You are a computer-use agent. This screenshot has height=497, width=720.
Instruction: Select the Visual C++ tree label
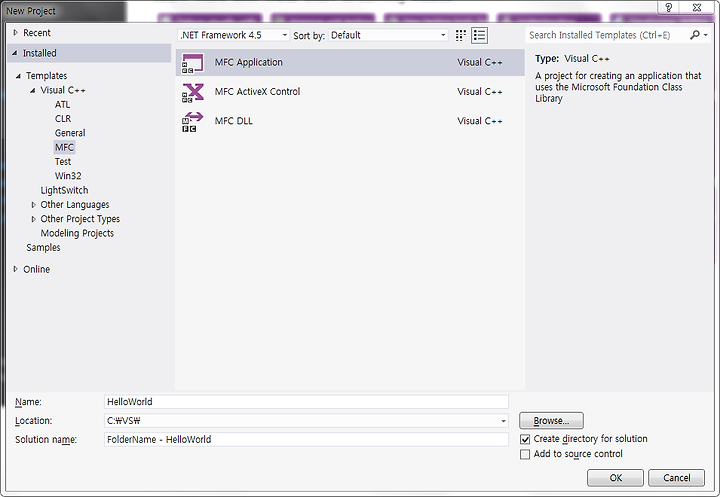coord(63,90)
